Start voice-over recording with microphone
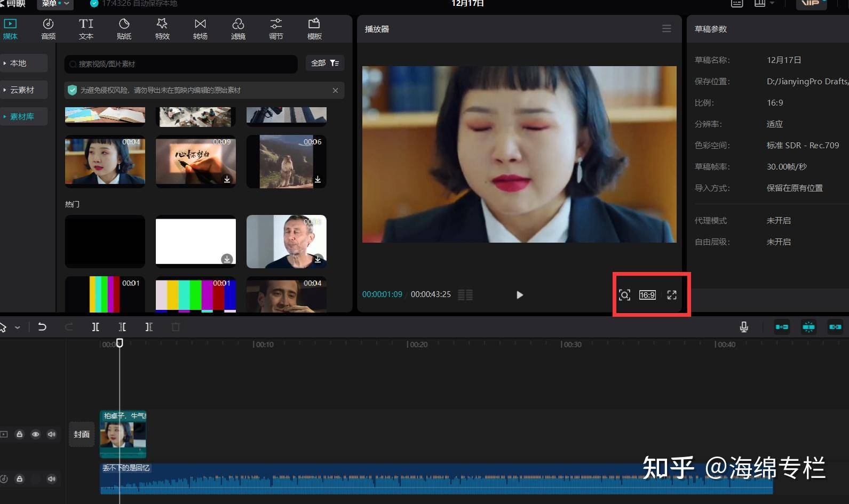Viewport: 849px width, 504px height. (x=744, y=327)
